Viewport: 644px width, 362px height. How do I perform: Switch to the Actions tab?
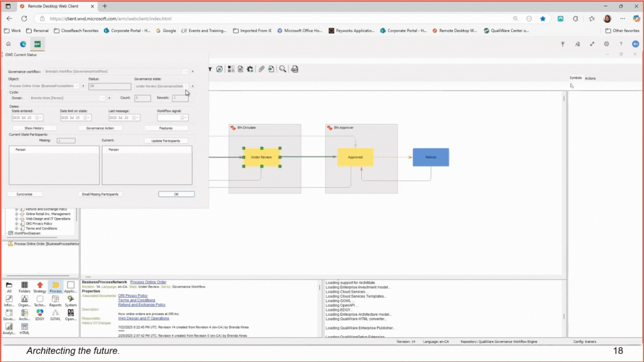pyautogui.click(x=590, y=78)
